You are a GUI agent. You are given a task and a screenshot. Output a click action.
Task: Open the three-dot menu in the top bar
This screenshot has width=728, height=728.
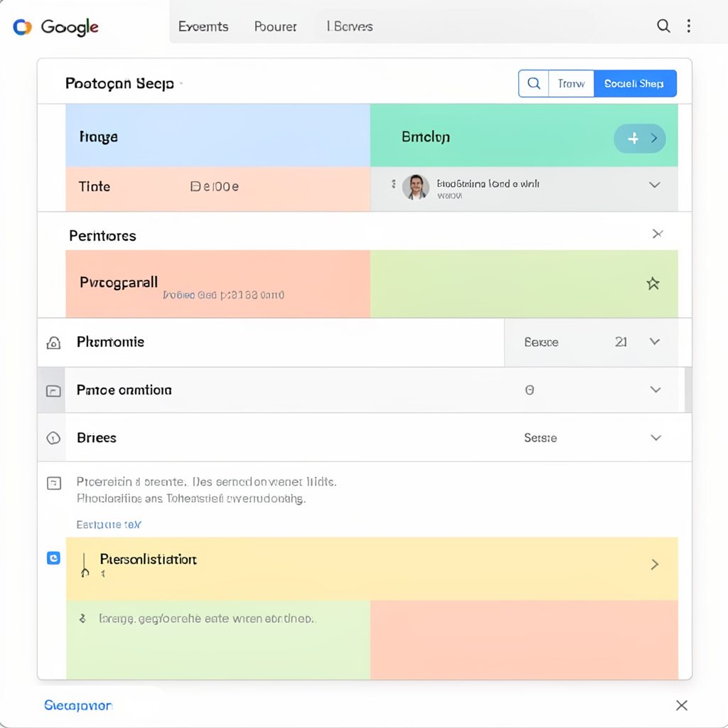[688, 26]
